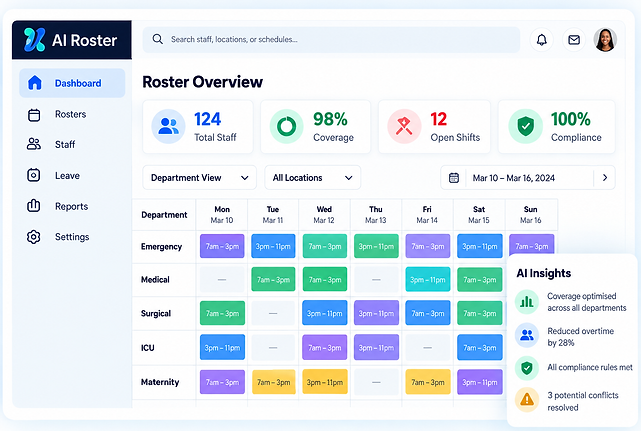Open Reports in sidebar
The width and height of the screenshot is (641, 431).
pyautogui.click(x=72, y=206)
